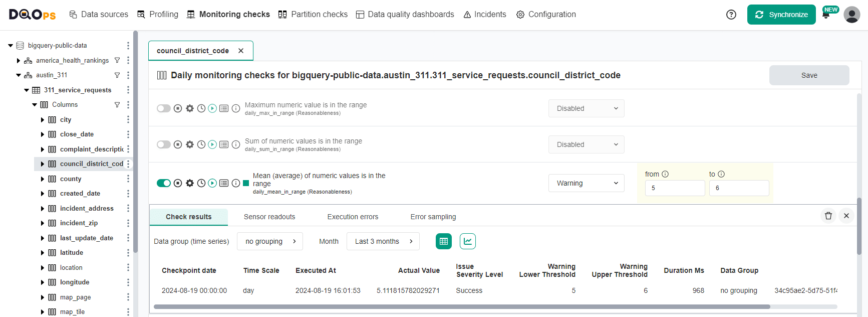Switch to the Execution errors tab

click(353, 217)
